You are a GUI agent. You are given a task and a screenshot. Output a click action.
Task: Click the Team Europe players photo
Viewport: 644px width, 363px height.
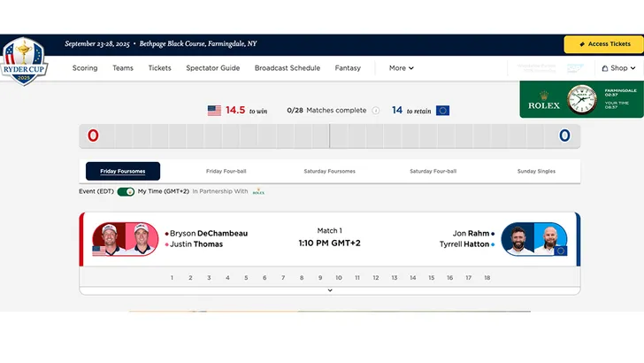tap(533, 238)
